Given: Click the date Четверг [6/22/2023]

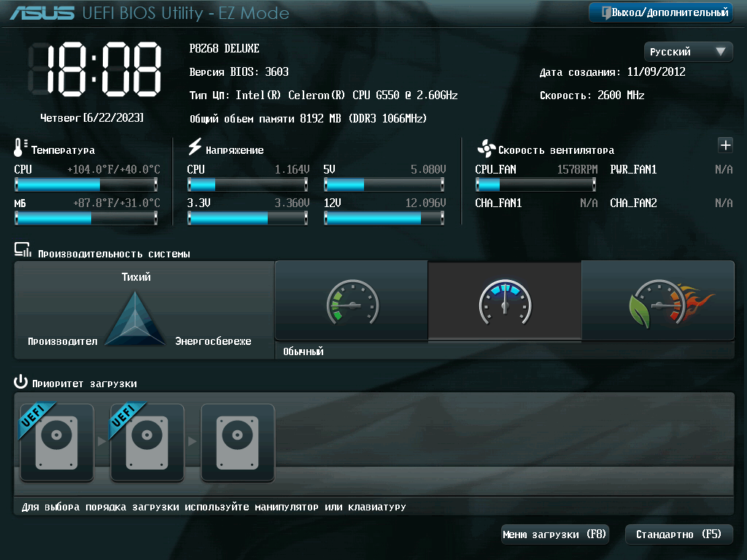Looking at the screenshot, I should tap(92, 117).
